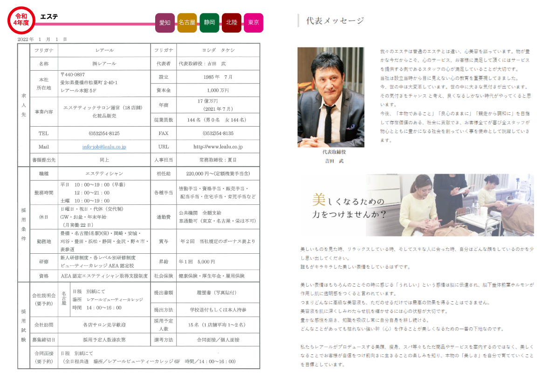Select the エステ page title
Image resolution: width=555 pixels, height=392 pixels.
pos(49,17)
